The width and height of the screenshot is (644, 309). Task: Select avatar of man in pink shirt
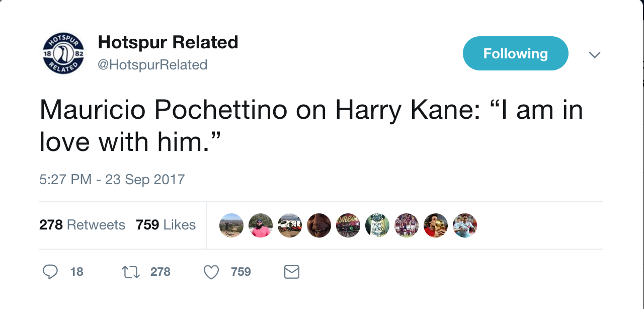[x=261, y=225]
